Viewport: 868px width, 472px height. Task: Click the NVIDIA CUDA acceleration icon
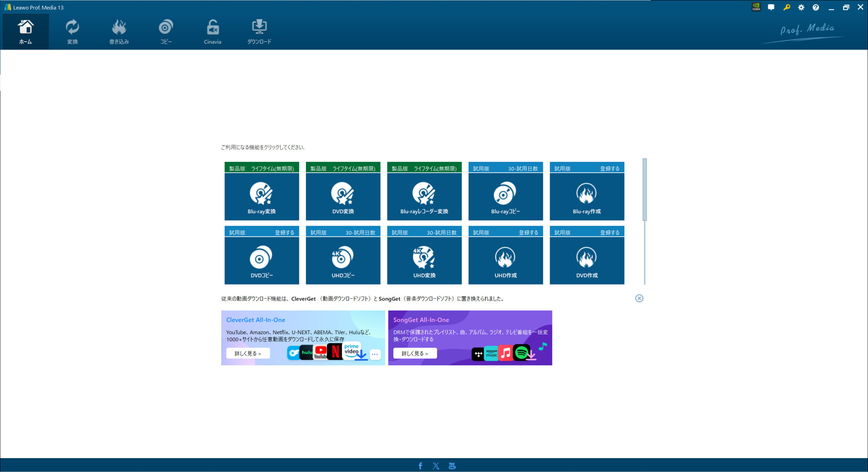pos(756,7)
